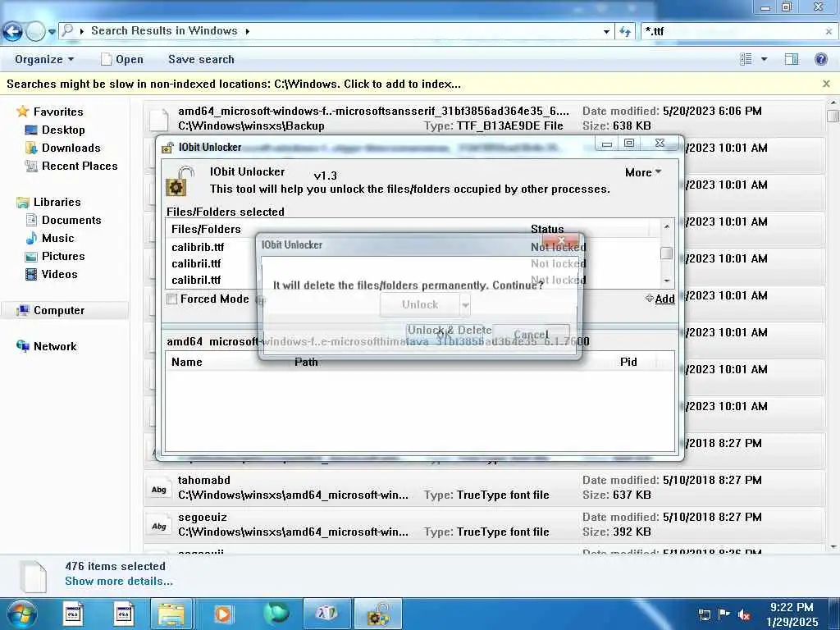
Task: Click the network tray icon
Action: 705,615
